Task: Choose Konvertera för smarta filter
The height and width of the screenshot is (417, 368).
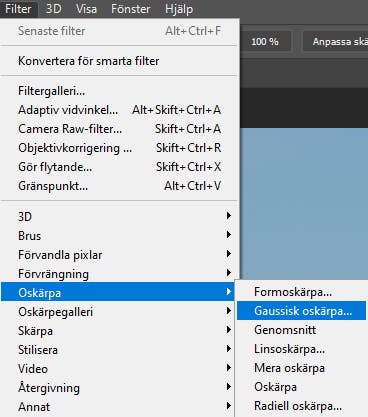Action: [118, 61]
